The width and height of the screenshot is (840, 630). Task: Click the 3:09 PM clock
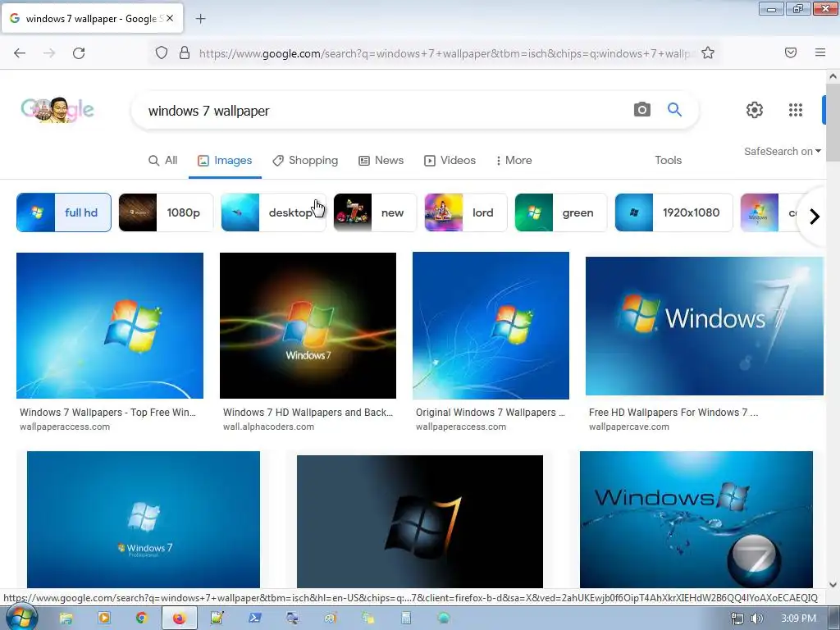pos(798,619)
